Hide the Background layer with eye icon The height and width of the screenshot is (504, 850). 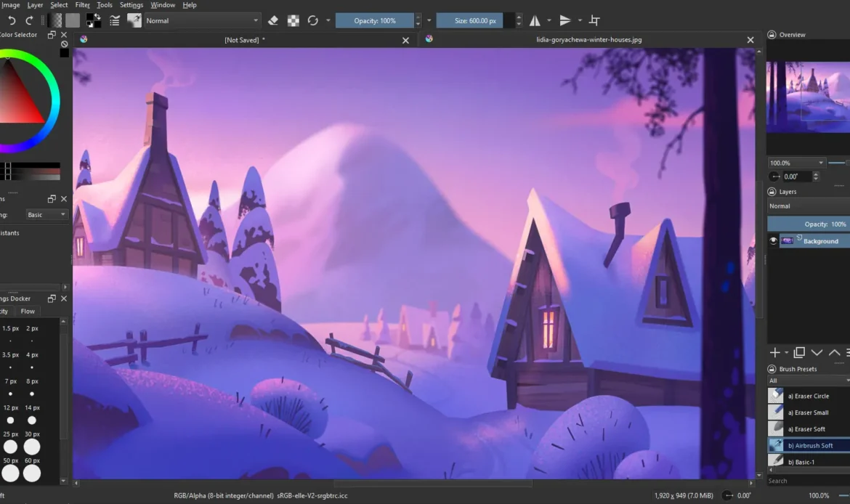pyautogui.click(x=773, y=241)
